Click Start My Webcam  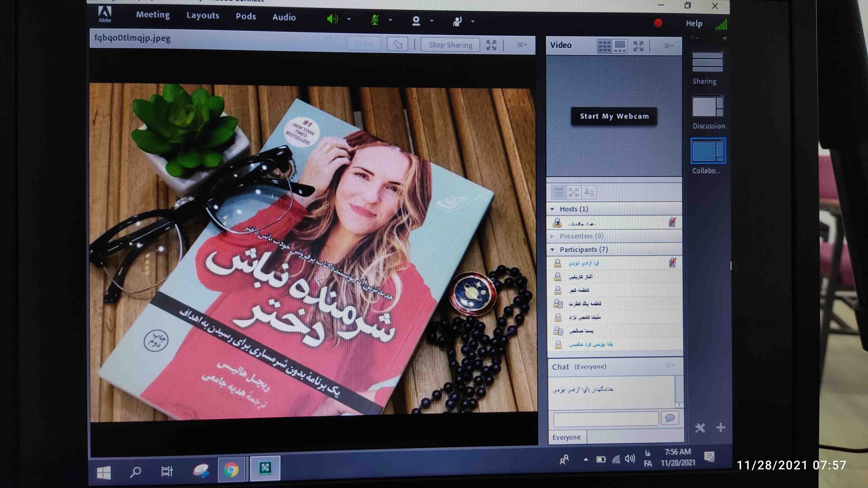coord(614,116)
